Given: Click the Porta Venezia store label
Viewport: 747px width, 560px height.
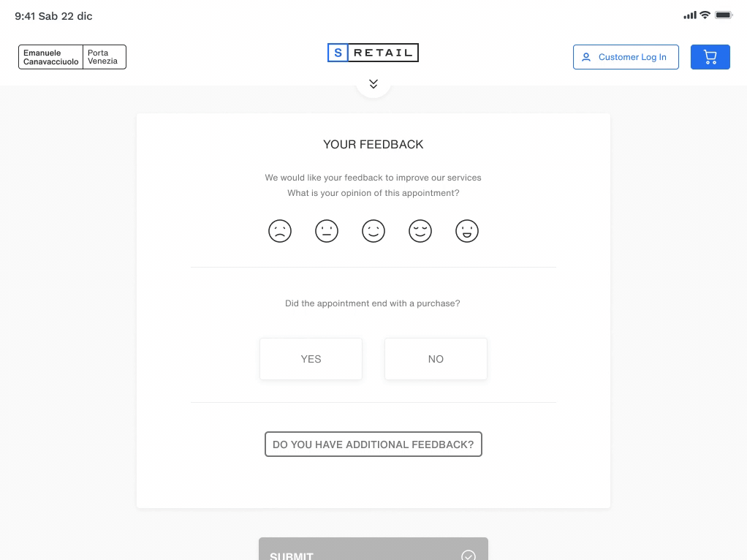Looking at the screenshot, I should point(104,57).
